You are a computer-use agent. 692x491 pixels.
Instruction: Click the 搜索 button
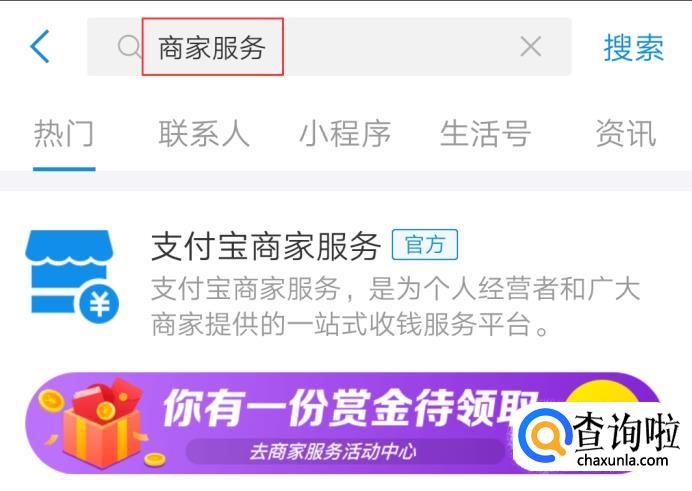633,47
